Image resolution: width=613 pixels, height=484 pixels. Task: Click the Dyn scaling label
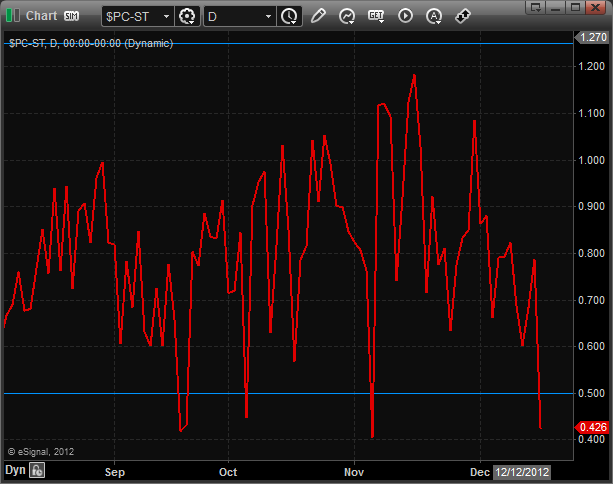tap(15, 470)
